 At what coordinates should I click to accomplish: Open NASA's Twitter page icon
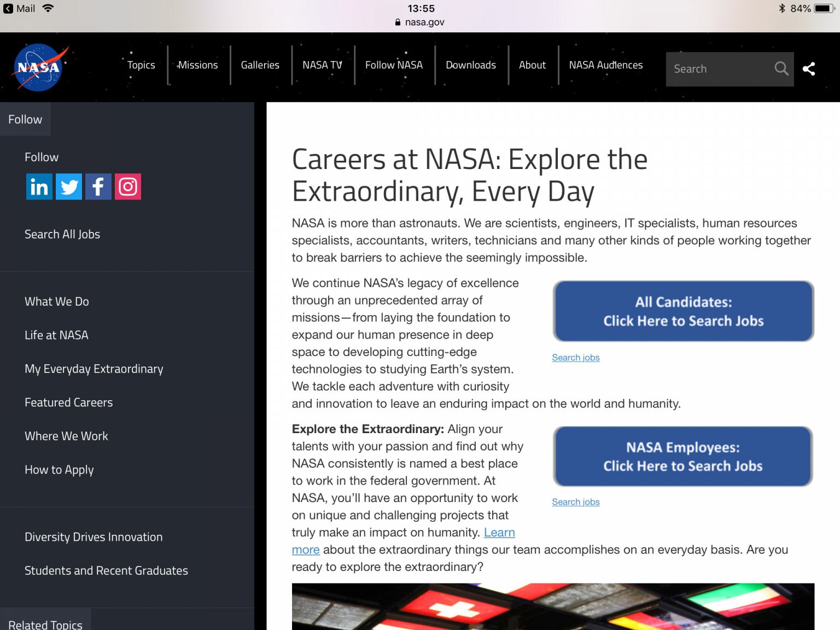tap(69, 186)
